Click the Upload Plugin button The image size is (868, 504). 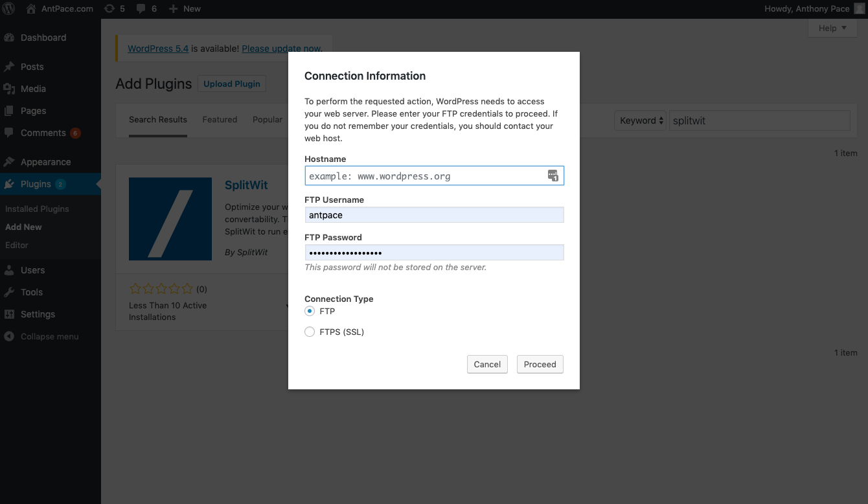pos(232,84)
